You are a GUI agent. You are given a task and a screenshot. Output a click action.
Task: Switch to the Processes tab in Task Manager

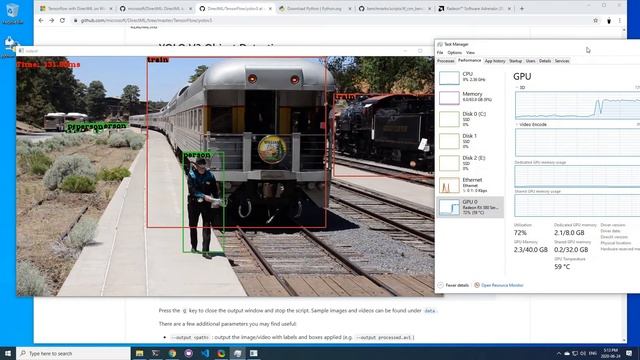coord(445,61)
